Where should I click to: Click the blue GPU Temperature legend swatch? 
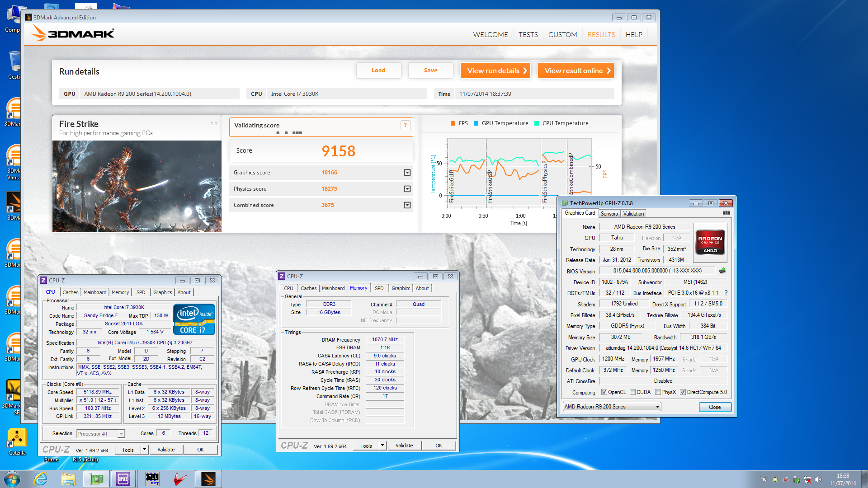coord(476,123)
